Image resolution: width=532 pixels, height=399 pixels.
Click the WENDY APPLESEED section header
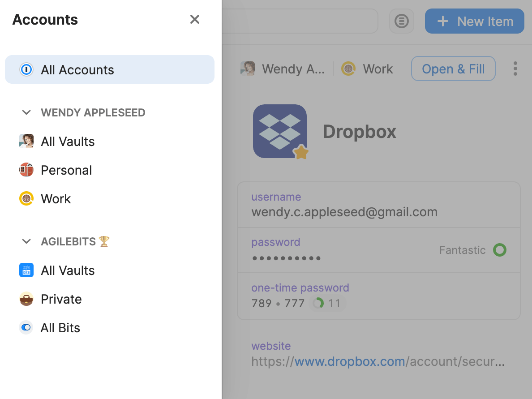pos(93,112)
